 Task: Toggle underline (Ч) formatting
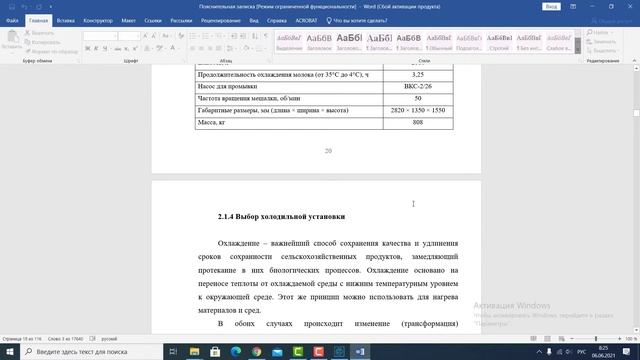(x=105, y=49)
